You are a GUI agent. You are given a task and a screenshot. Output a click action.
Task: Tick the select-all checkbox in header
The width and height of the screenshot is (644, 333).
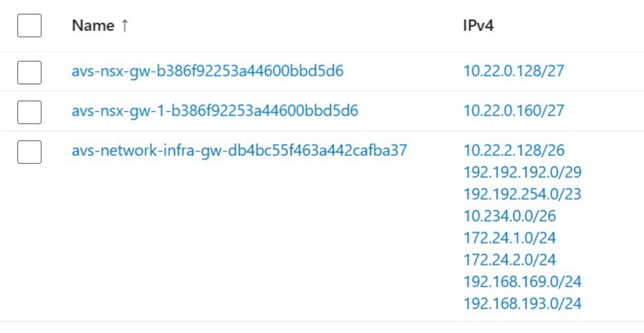(x=29, y=25)
